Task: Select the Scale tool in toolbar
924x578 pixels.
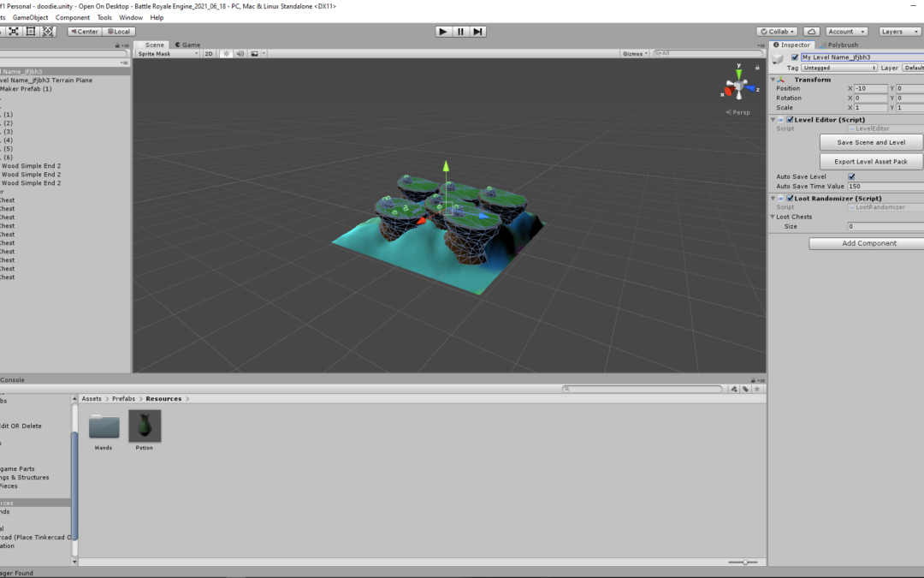Action: [14, 32]
